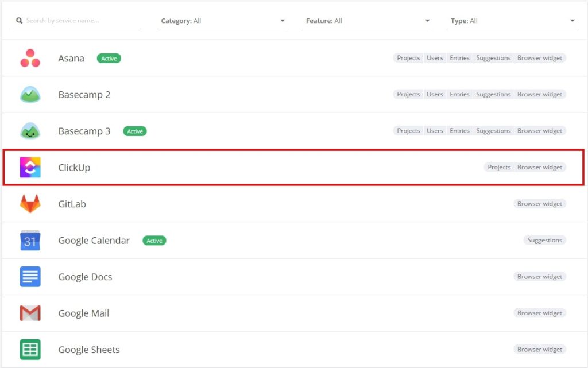Click Suggestions tag in Google Calendar row
This screenshot has width=588, height=368.
pyautogui.click(x=544, y=240)
